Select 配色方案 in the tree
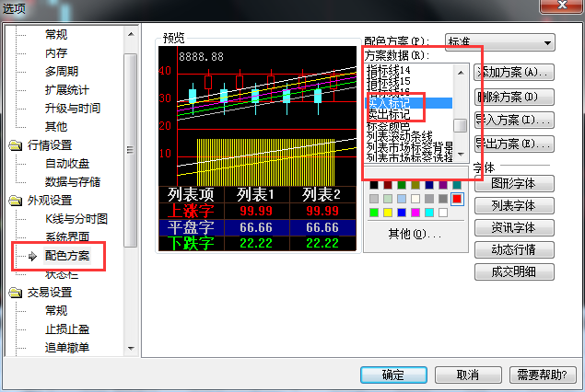Viewport: 585px width, 392px height. click(x=67, y=256)
